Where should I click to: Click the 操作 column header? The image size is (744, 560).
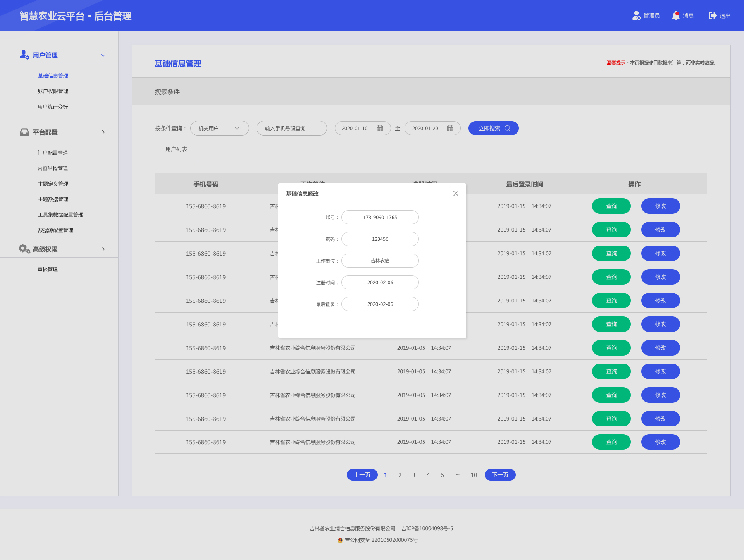[x=634, y=184]
